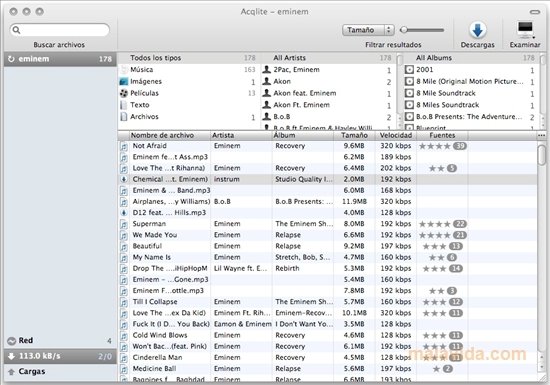The image size is (550, 385).
Task: Filter by B.o.B Presents: The Adventure album
Action: [470, 117]
